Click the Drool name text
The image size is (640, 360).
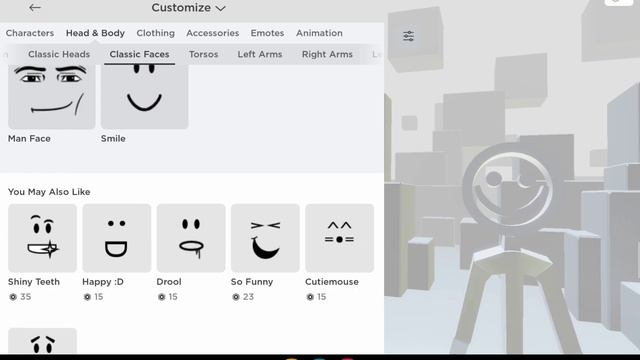[169, 282]
